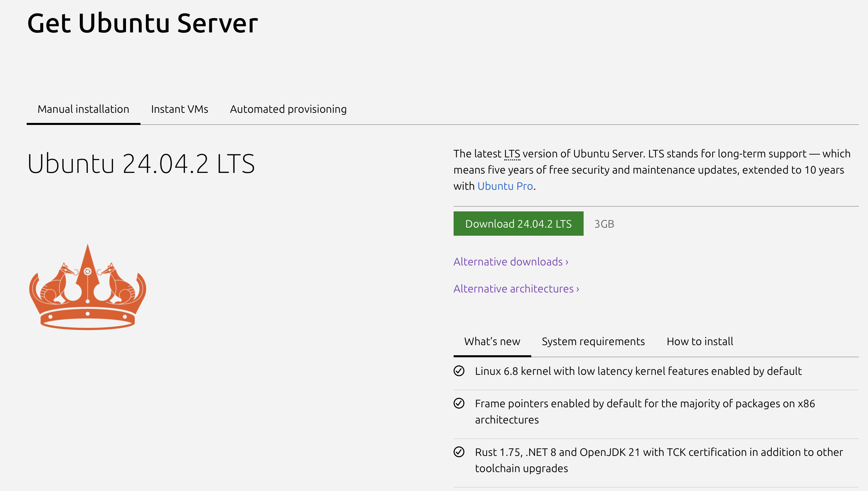
Task: Select the What's new tab
Action: (x=492, y=341)
